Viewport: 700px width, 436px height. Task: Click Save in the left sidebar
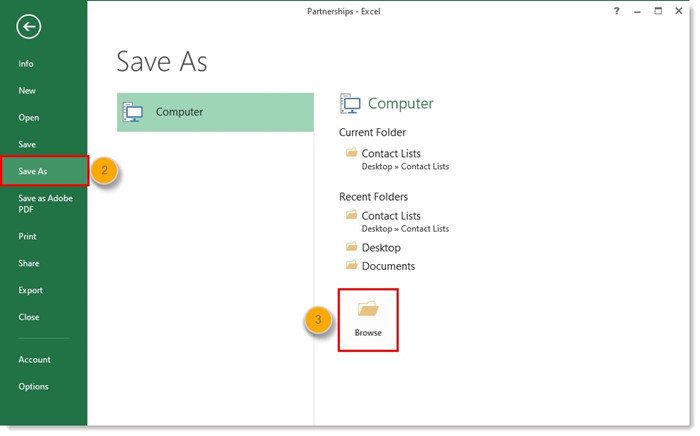click(27, 145)
